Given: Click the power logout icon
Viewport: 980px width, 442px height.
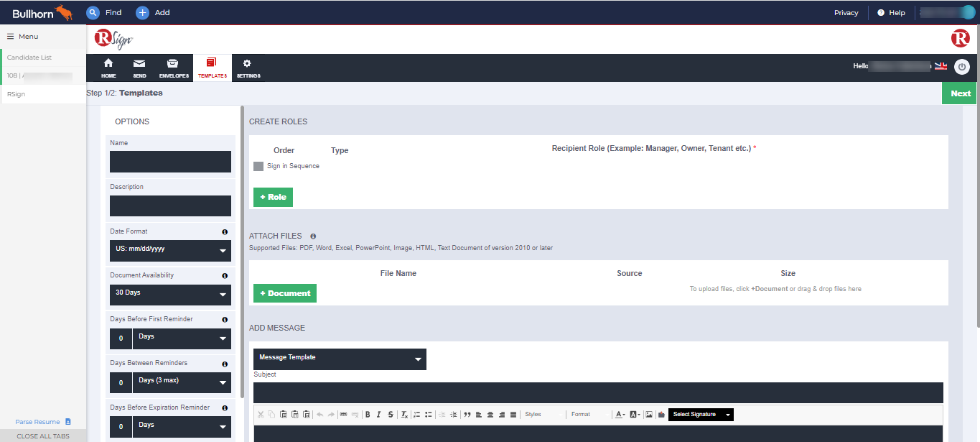Looking at the screenshot, I should click(961, 67).
